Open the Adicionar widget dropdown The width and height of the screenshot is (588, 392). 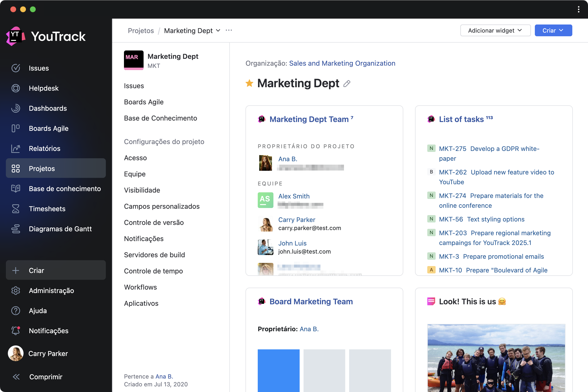495,30
